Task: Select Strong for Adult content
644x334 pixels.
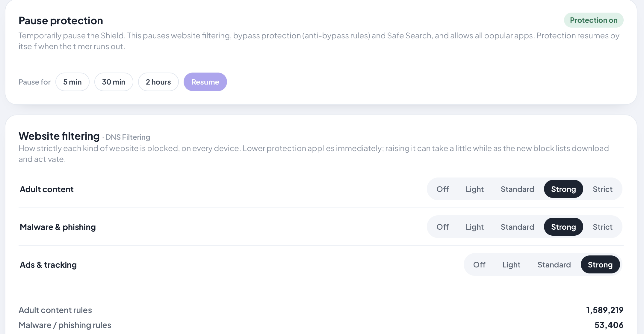Action: point(563,189)
